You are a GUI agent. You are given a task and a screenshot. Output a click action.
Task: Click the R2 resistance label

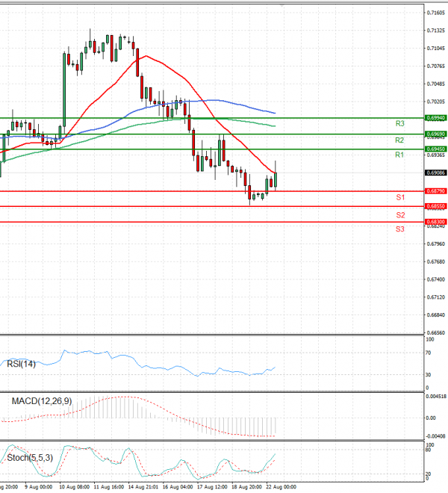click(399, 140)
